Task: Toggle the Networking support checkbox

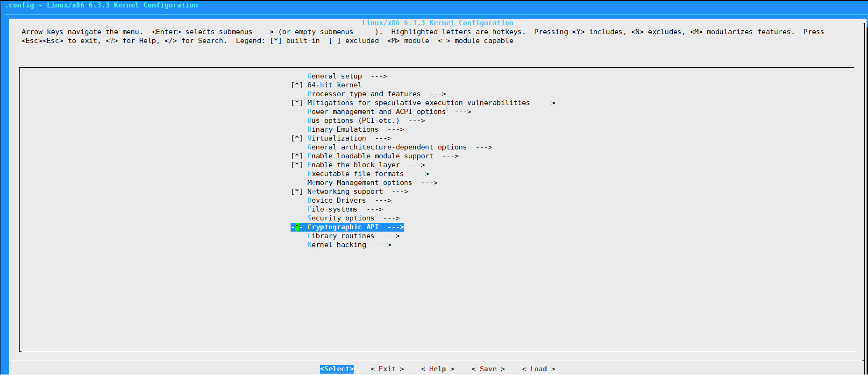Action: click(x=297, y=191)
